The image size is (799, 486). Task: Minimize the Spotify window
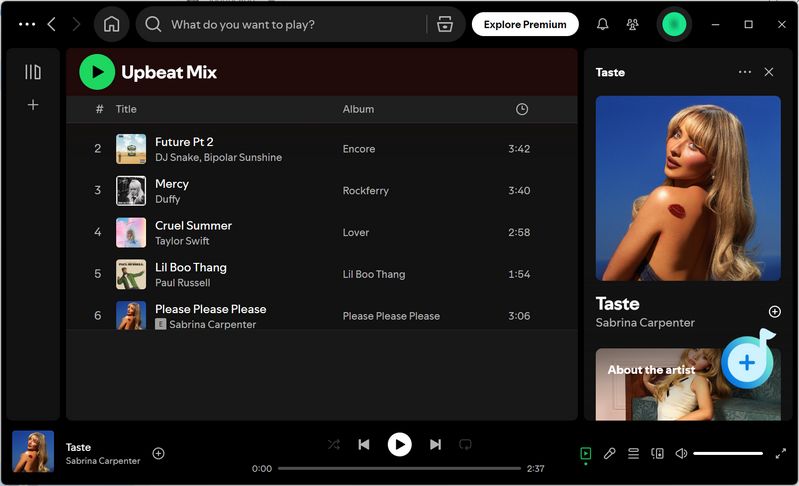point(715,24)
